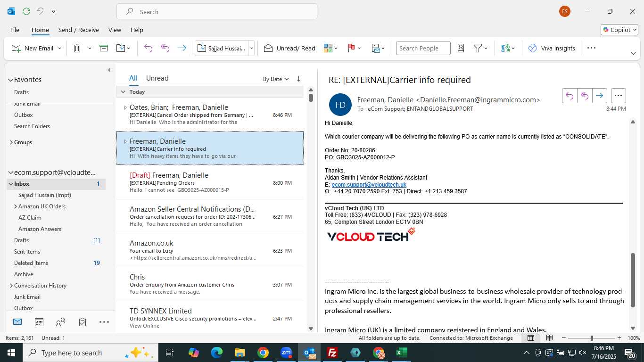The height and width of the screenshot is (362, 644).
Task: Click the ribbon Forward arrow icon
Action: pyautogui.click(x=182, y=48)
